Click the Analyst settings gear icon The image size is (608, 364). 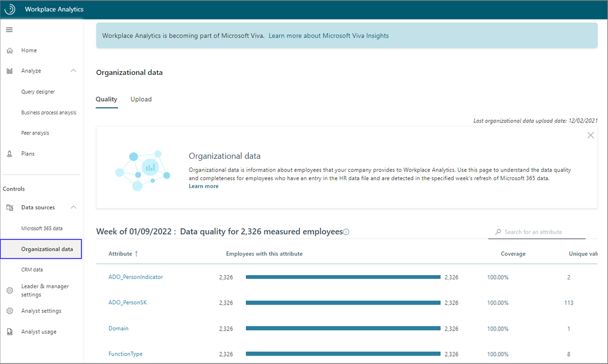pos(10,311)
